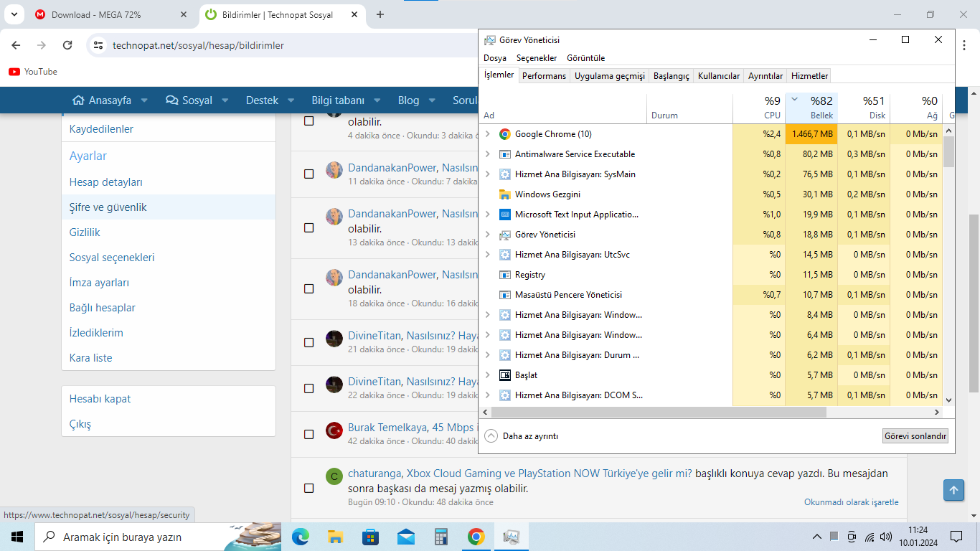Viewport: 980px width, 551px height.
Task: Select the checkbox for the 22 dakika önce notification
Action: [309, 388]
